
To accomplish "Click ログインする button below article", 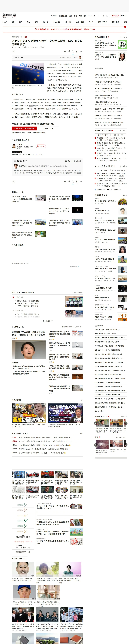I will pos(48,128).
